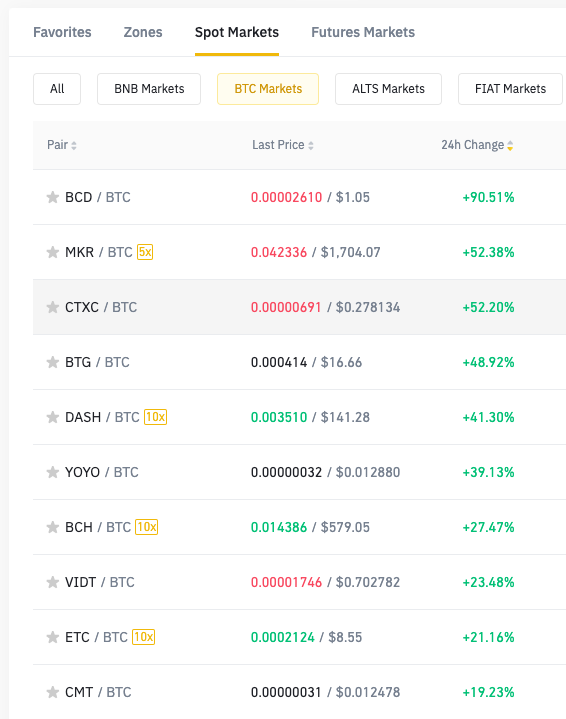Star the MKR / BTC pair
The width and height of the screenshot is (566, 719).
[53, 252]
